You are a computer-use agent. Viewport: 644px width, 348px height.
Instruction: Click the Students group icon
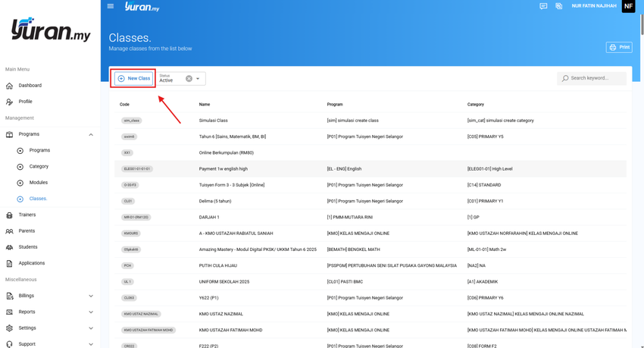pos(9,247)
